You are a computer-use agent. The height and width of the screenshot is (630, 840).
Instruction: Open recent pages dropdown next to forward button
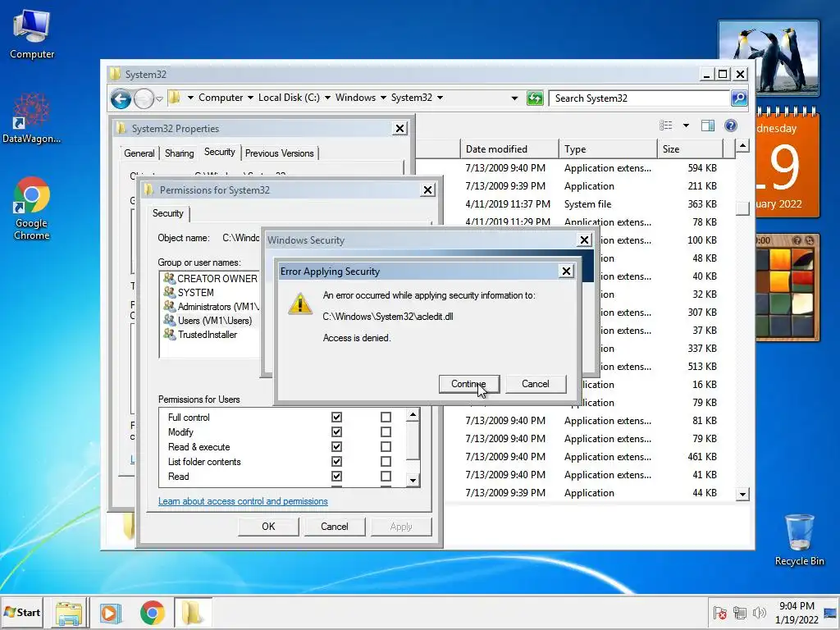[x=159, y=99]
